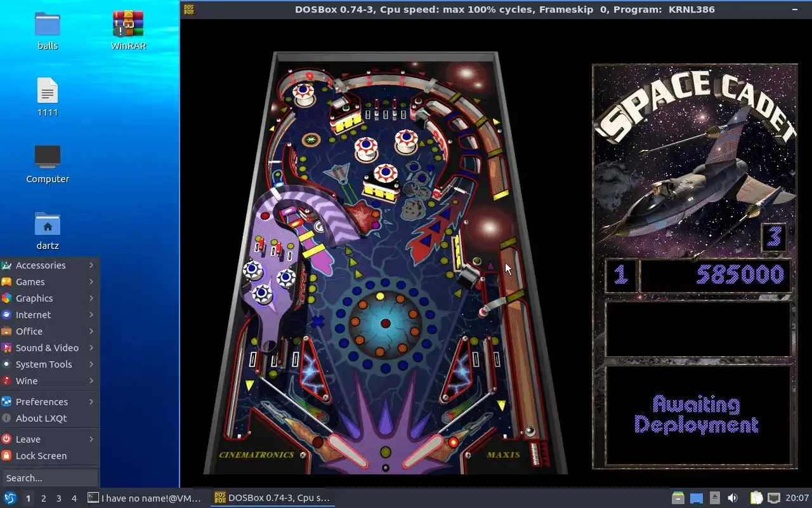The width and height of the screenshot is (812, 508).
Task: Click the DOSBox logo in title bar
Action: point(188,10)
